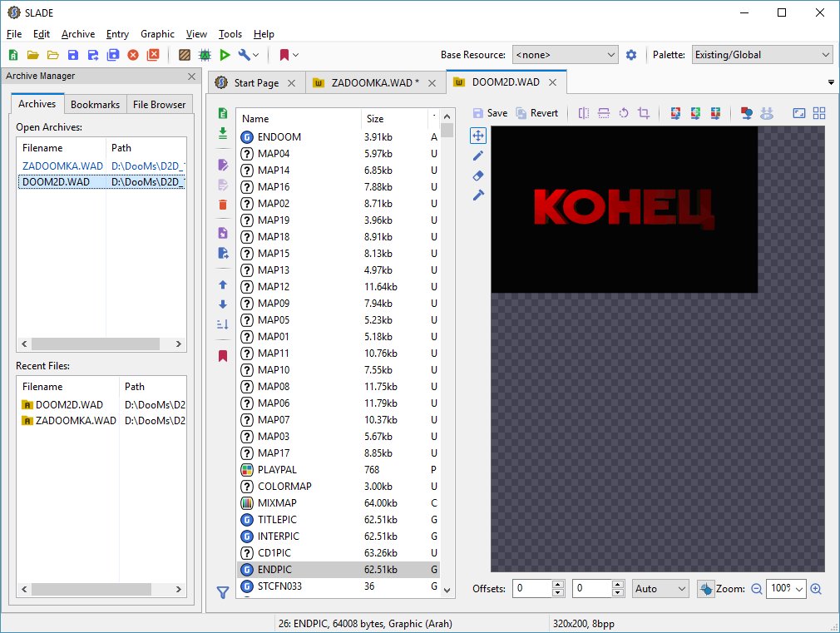
Task: Click the rotate image icon
Action: (x=623, y=113)
